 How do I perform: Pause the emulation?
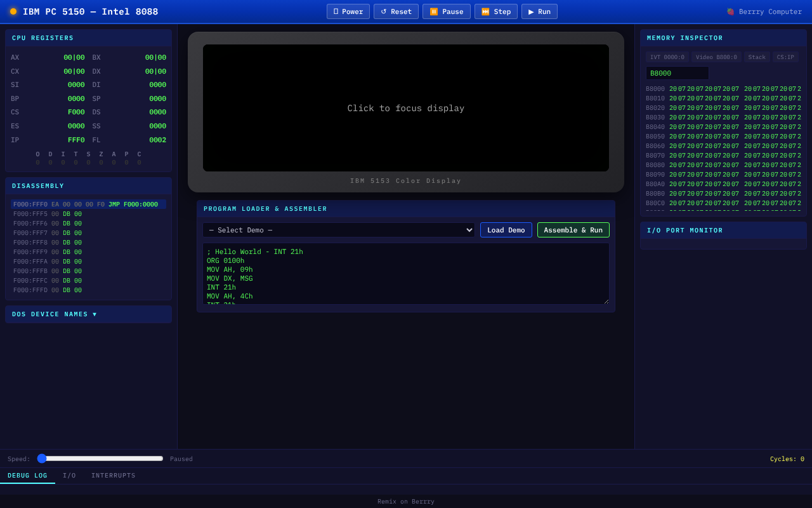tap(446, 11)
